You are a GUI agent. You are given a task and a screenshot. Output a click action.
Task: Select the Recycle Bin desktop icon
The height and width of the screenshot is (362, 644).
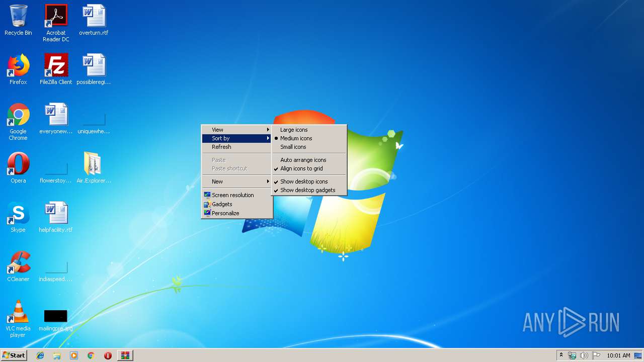pyautogui.click(x=18, y=21)
